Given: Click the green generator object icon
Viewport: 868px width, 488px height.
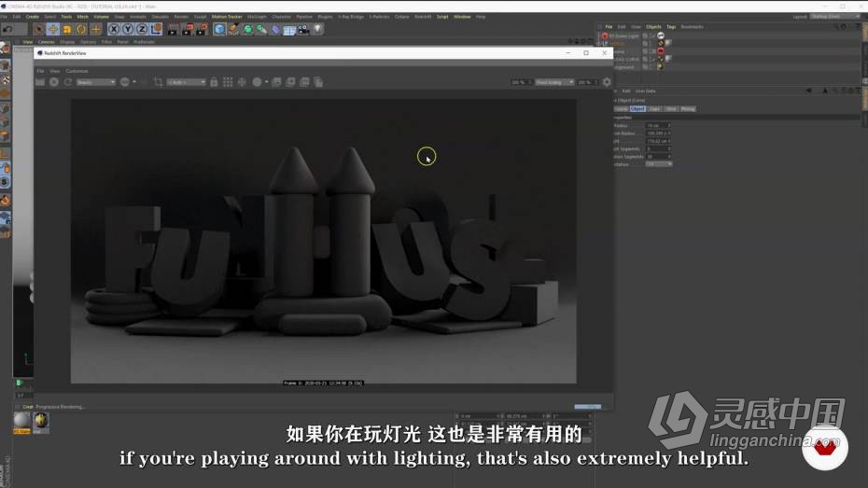Looking at the screenshot, I should coord(247,29).
